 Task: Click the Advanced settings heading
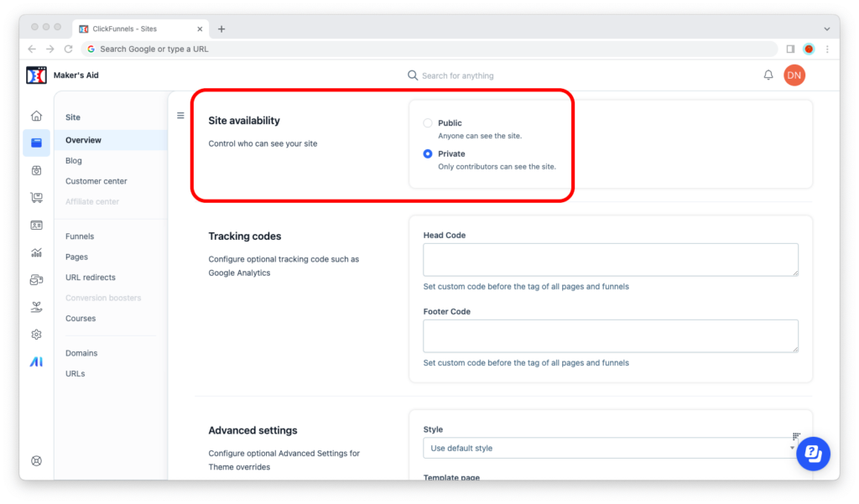click(x=252, y=430)
